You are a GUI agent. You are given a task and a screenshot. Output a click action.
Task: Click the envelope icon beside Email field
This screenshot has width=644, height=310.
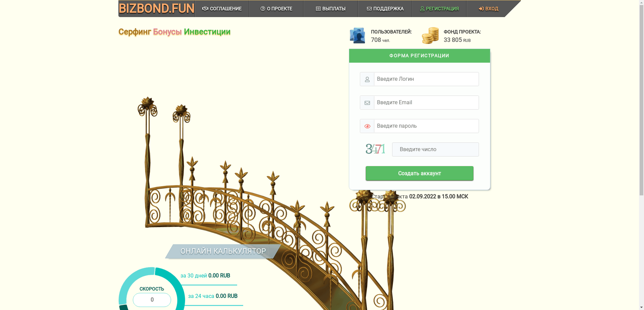367,103
